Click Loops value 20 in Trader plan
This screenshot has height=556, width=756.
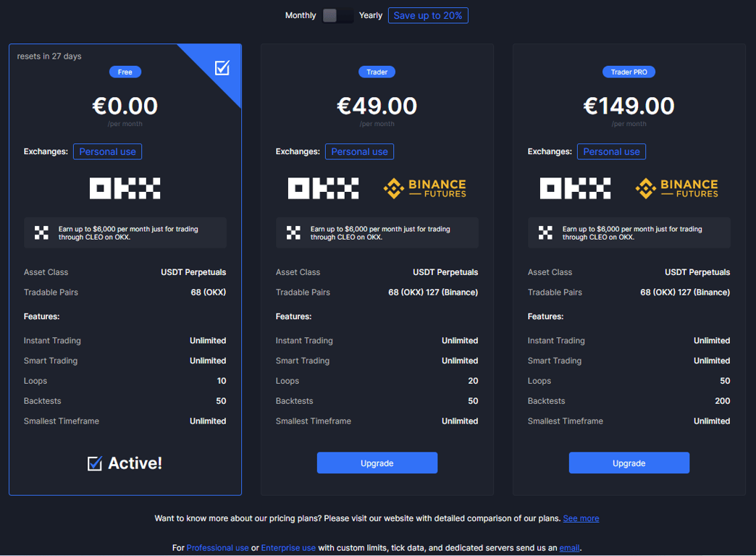click(473, 381)
